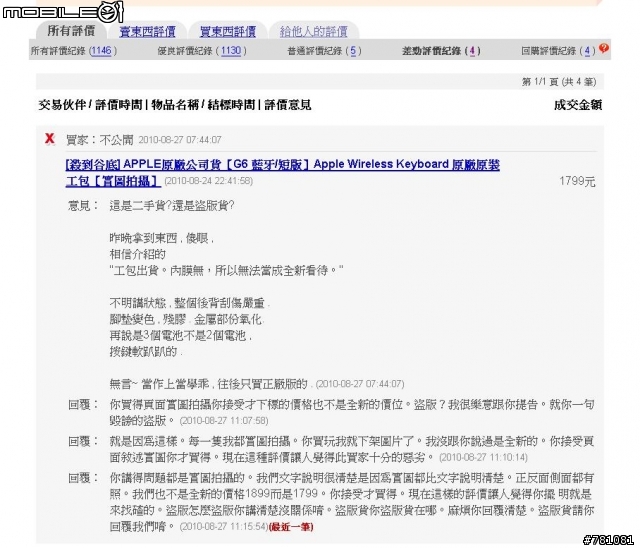This screenshot has height=548, width=640.
Task: Click the 成交金額 column header
Action: tap(578, 105)
